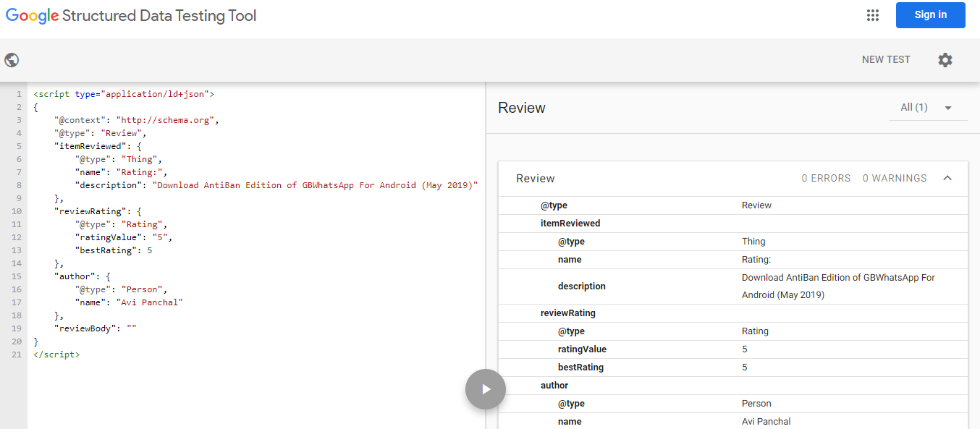Click the ratingValue row in results

click(x=582, y=349)
